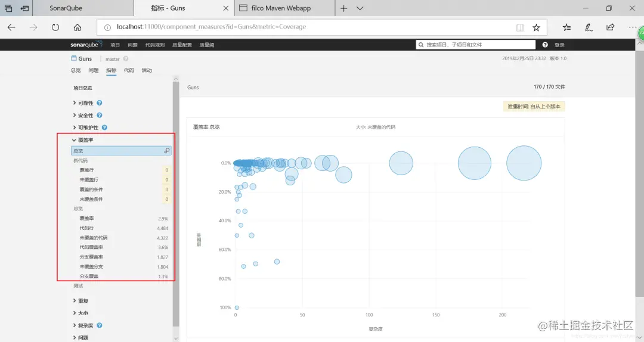
Task: Click the 登录 login link
Action: 559,45
